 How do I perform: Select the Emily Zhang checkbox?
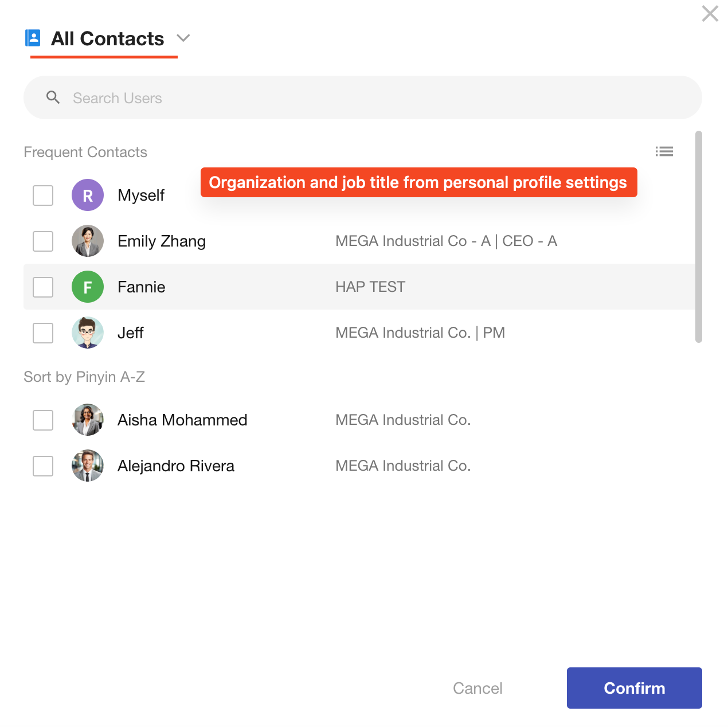click(43, 241)
